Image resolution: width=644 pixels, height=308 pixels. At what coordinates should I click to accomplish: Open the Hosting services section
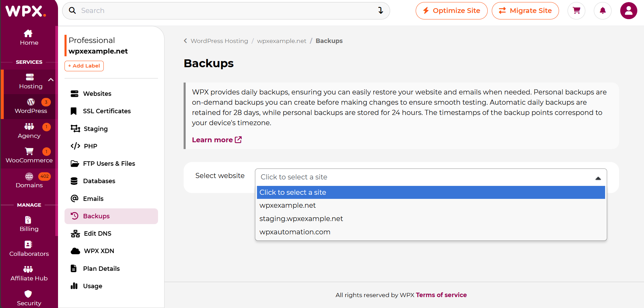30,82
